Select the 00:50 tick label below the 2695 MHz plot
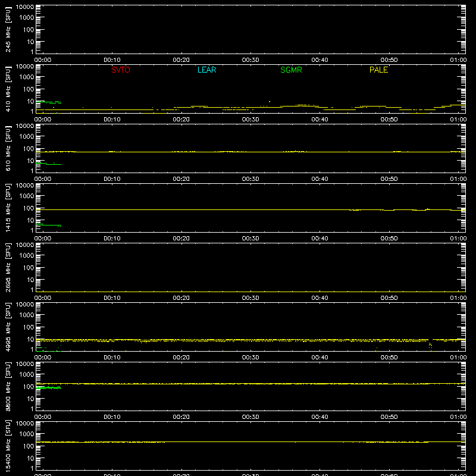The image size is (476, 476). [389, 298]
